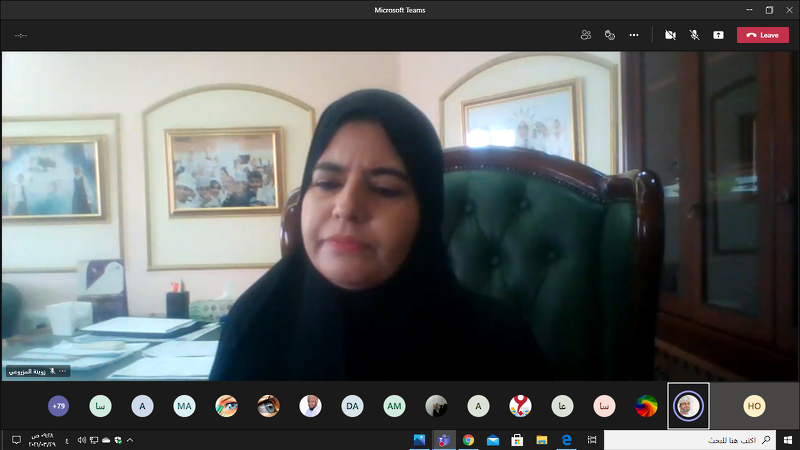Click the Windows search box in taskbar
Image resolution: width=800 pixels, height=450 pixels.
pyautogui.click(x=700, y=440)
